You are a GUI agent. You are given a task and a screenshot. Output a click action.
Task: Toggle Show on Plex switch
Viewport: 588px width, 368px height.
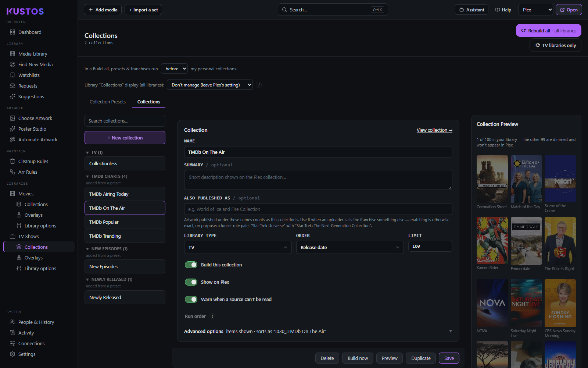pyautogui.click(x=191, y=282)
